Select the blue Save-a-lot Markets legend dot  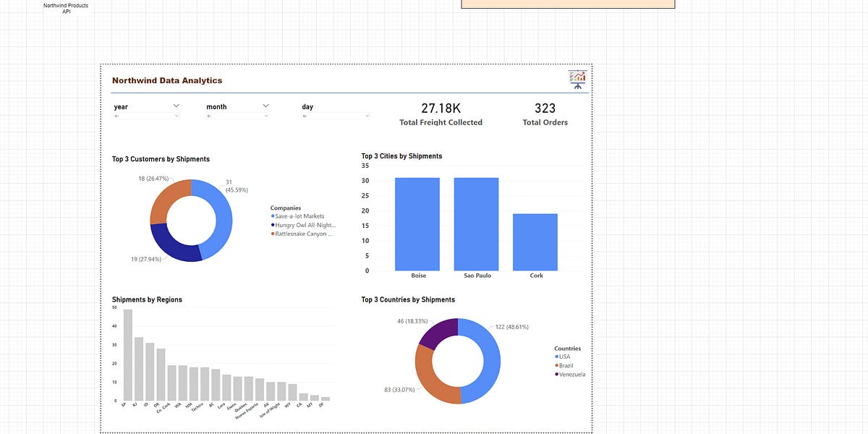tap(273, 216)
